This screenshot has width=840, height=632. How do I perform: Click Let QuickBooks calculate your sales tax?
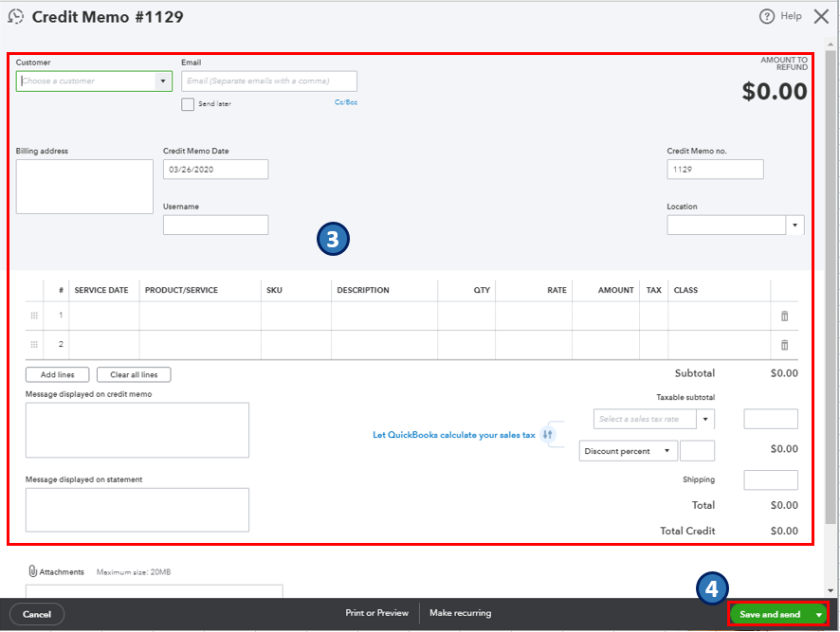tap(454, 434)
